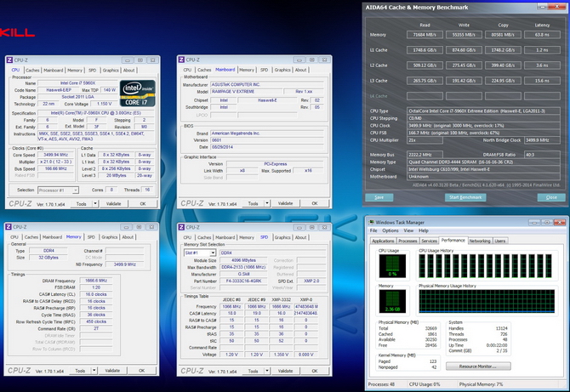
Task: Close the AIDA64 Cache & Memory Benchmark window
Action: (x=557, y=7)
